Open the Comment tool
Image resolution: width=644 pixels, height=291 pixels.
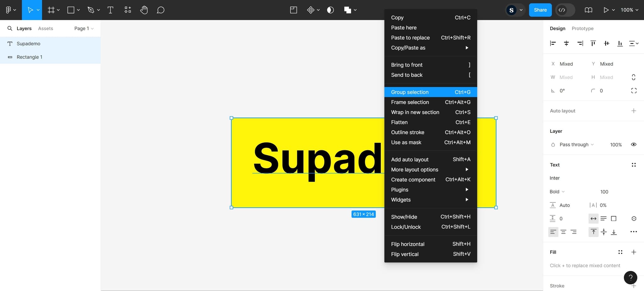(161, 10)
